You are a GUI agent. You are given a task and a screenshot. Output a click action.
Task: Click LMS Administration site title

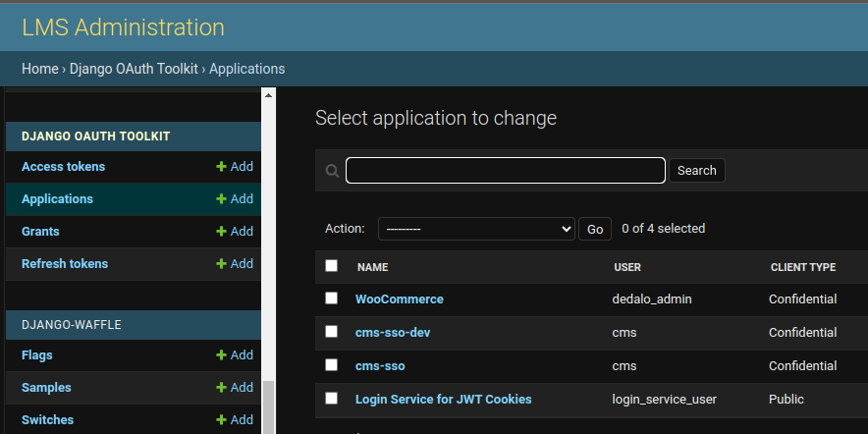[x=123, y=27]
